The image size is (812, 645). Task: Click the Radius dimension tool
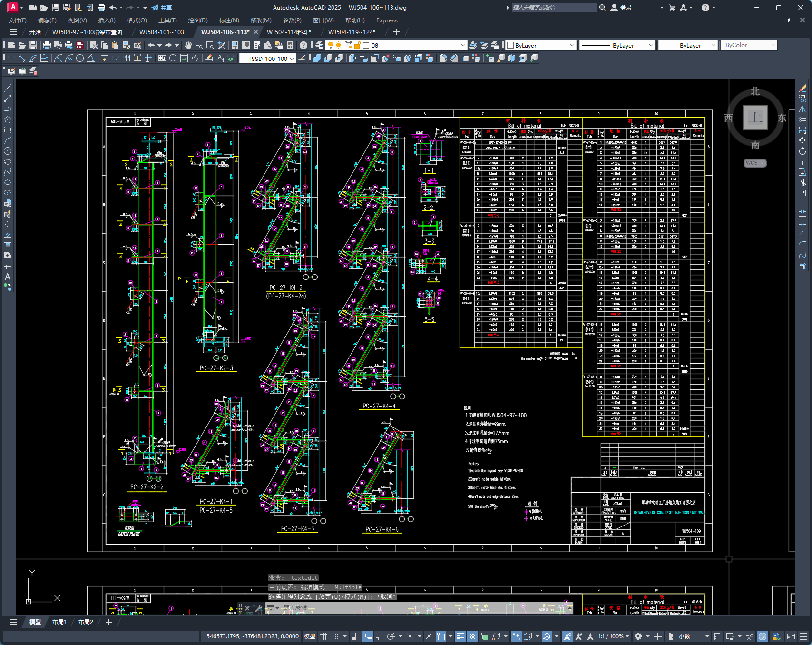(x=58, y=58)
